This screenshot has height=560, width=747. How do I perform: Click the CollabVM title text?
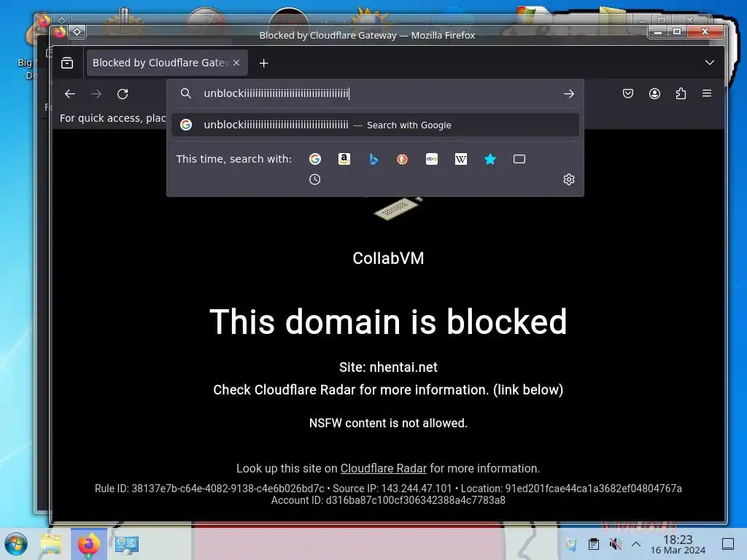tap(388, 258)
